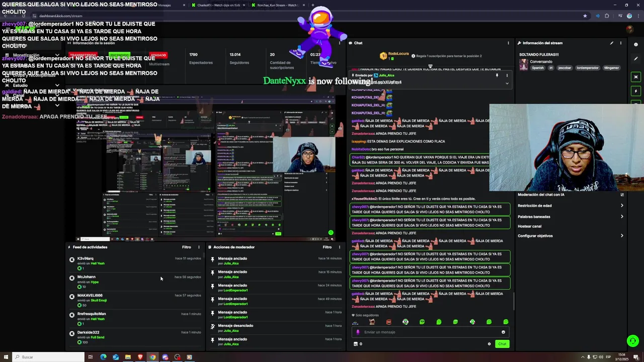Image resolution: width=644 pixels, height=362 pixels.
Task: Open the emoji picker in the message box
Action: [x=503, y=332]
